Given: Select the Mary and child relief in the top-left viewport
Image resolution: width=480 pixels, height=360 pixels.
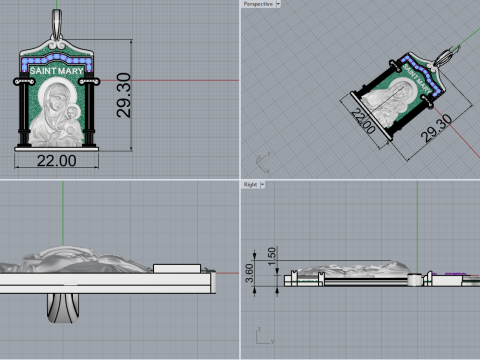Looking at the screenshot, I should click(57, 113).
